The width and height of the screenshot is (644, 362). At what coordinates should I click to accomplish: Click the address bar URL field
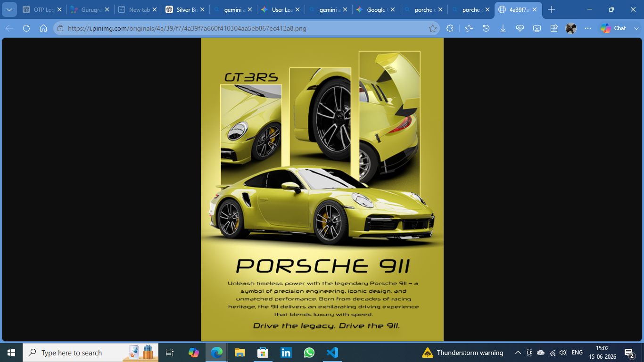(245, 28)
